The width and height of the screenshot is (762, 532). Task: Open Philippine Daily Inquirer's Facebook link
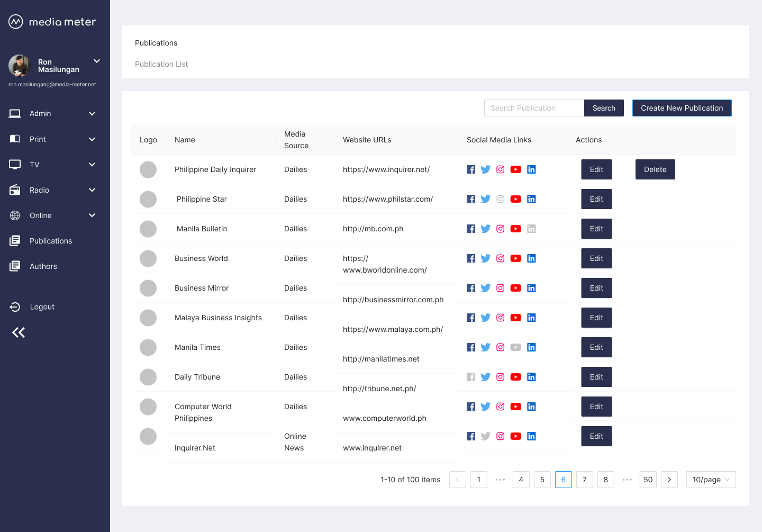[470, 169]
